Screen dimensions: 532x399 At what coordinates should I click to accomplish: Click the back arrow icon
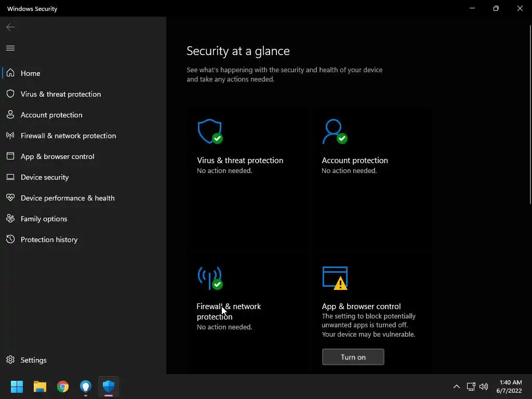[x=10, y=27]
